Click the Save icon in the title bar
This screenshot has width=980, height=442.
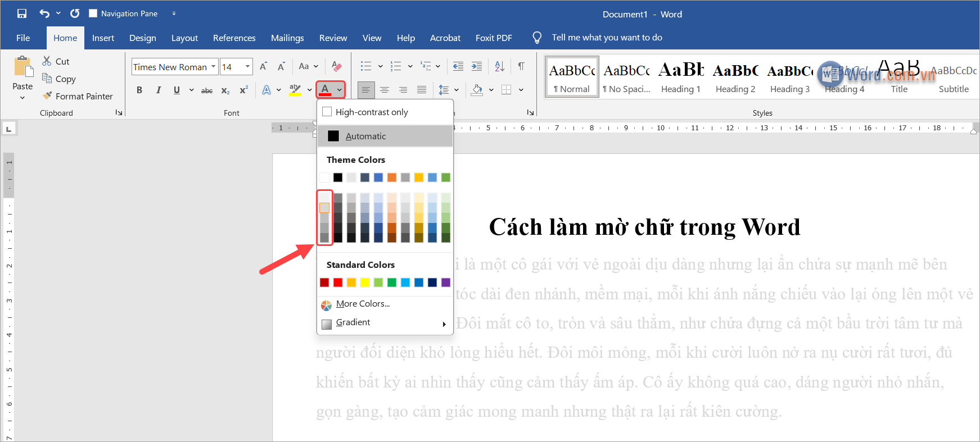point(22,13)
